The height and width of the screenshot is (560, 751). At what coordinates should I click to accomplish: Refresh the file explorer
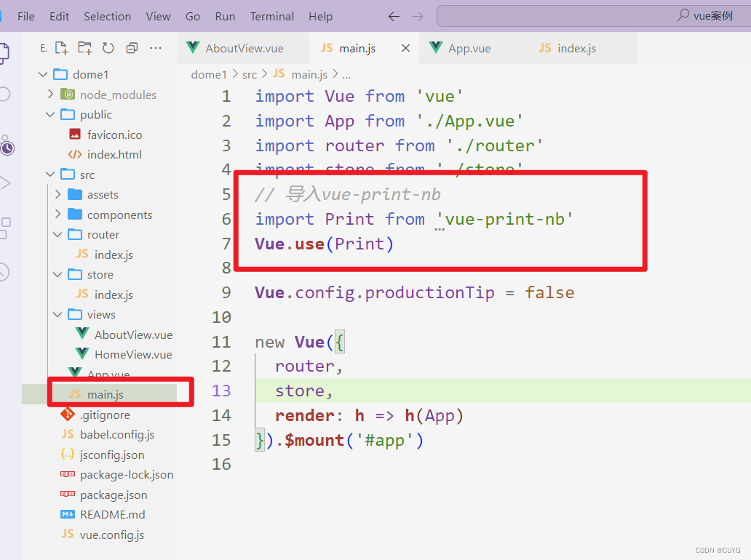pos(108,47)
